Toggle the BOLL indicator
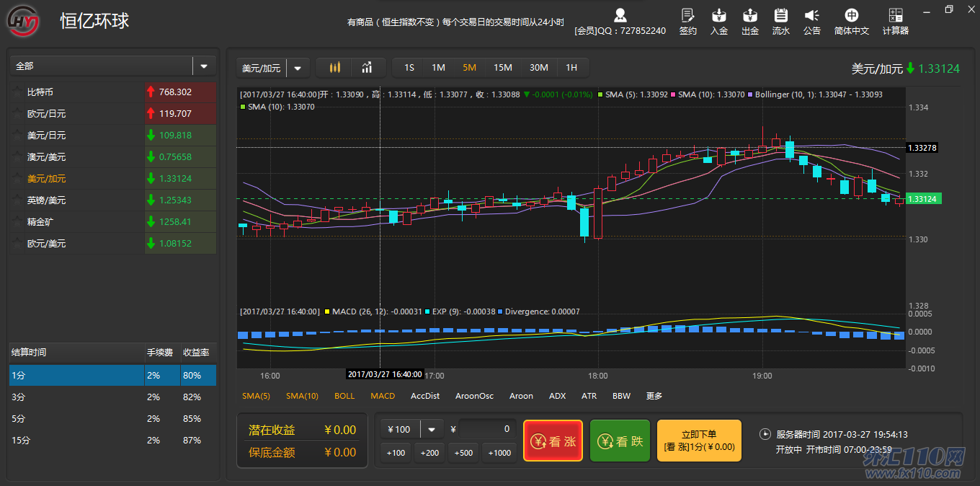The image size is (980, 486). pyautogui.click(x=344, y=396)
